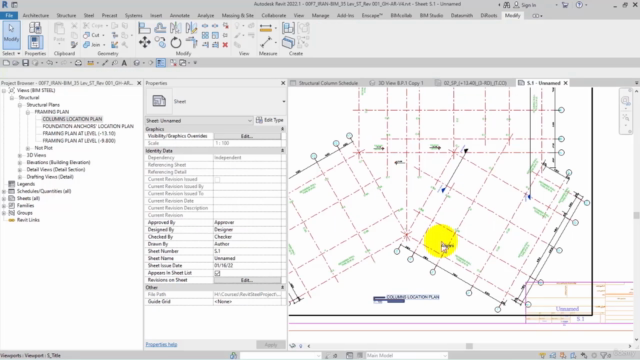
Task: Select the Align tool
Action: tap(144, 28)
